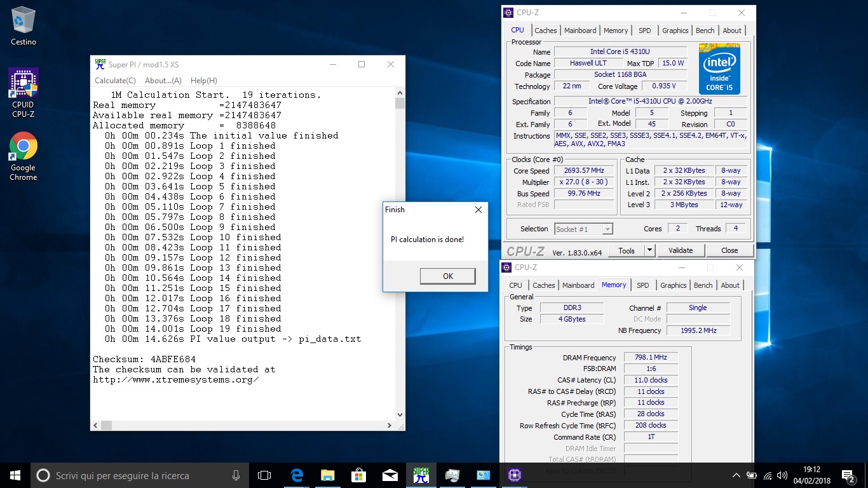Image resolution: width=868 pixels, height=488 pixels.
Task: Click the Validate button in CPU-Z
Action: pos(681,250)
